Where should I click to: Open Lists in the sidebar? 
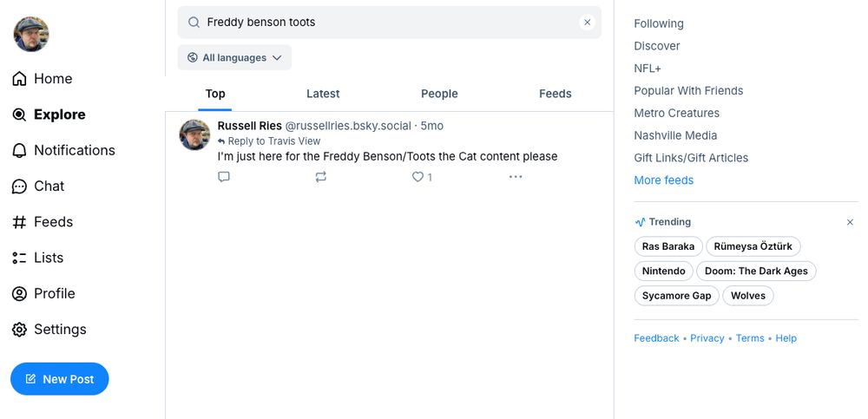[x=48, y=258]
